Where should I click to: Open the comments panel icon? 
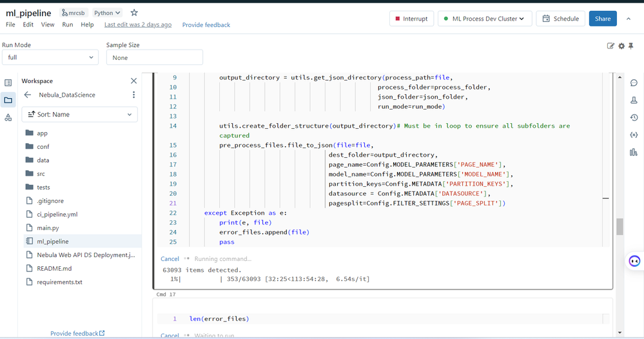(x=634, y=83)
